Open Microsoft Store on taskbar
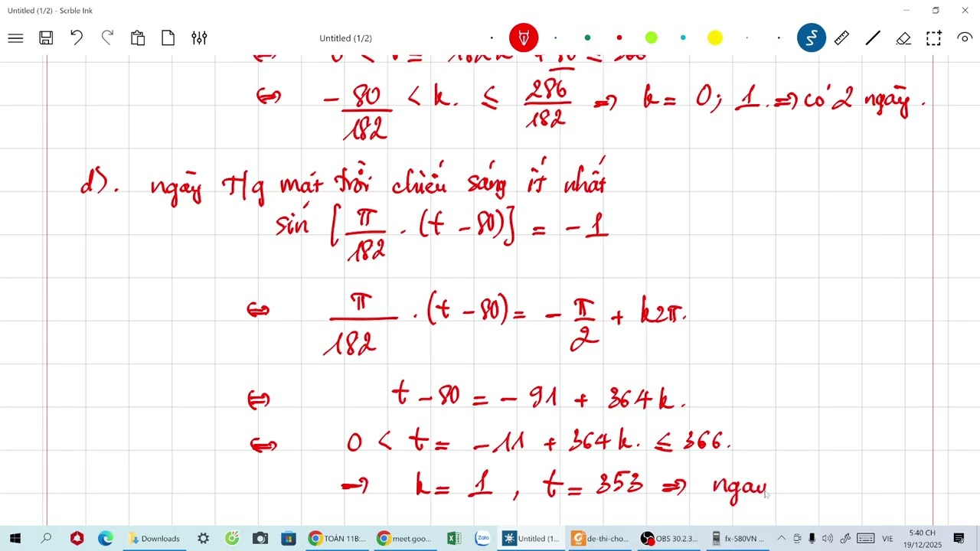 click(289, 539)
